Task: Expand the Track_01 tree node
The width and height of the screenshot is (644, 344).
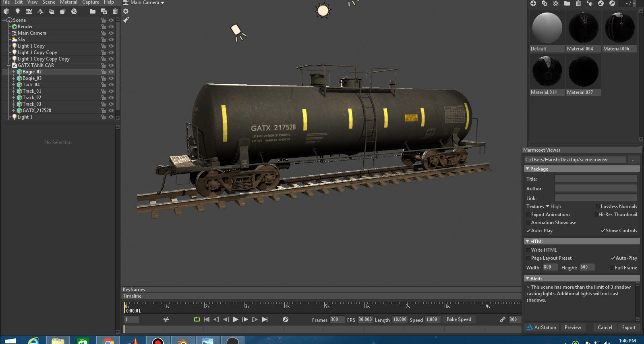Action: pyautogui.click(x=14, y=91)
